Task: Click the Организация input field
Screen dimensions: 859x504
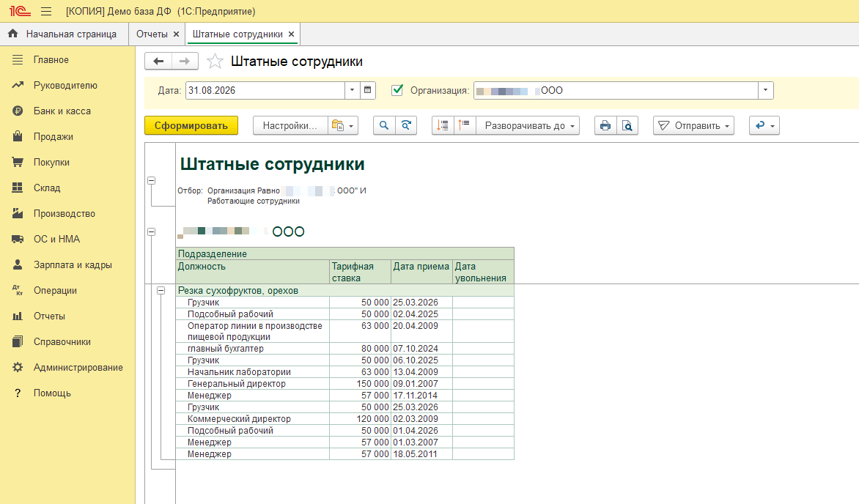Action: tap(616, 90)
